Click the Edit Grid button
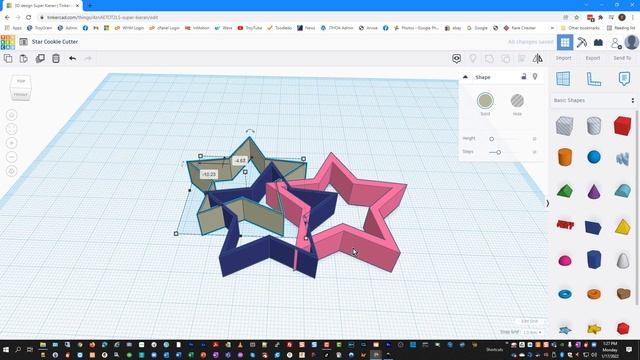Screen dimensions: 640x360 (x=529, y=322)
